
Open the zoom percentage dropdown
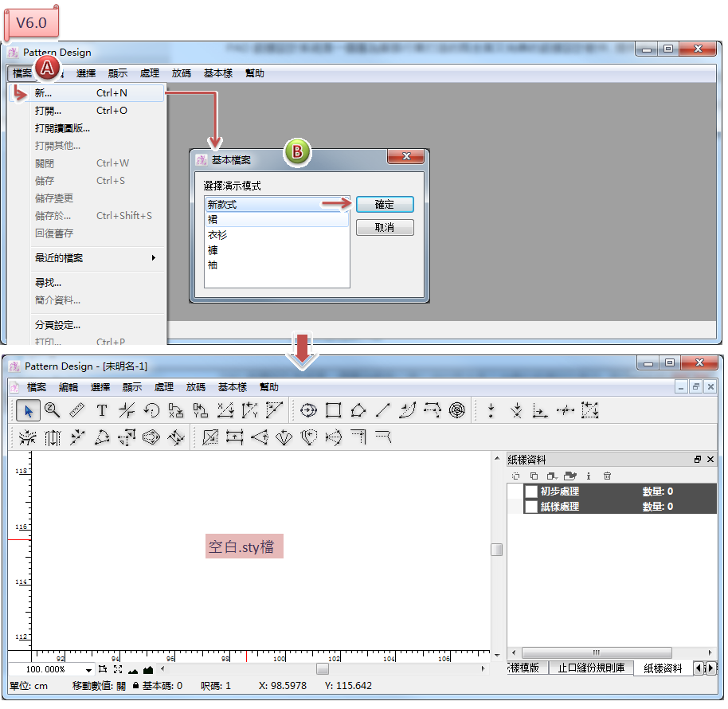point(88,670)
